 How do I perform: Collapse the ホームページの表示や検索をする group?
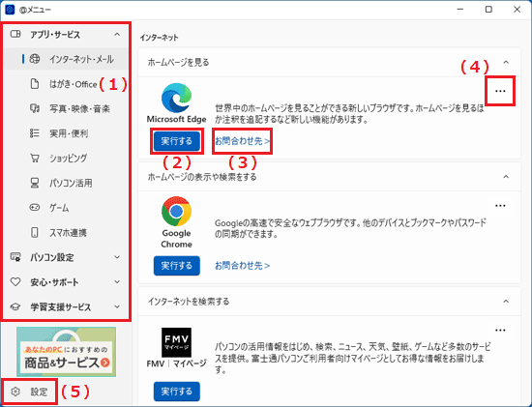coord(506,177)
